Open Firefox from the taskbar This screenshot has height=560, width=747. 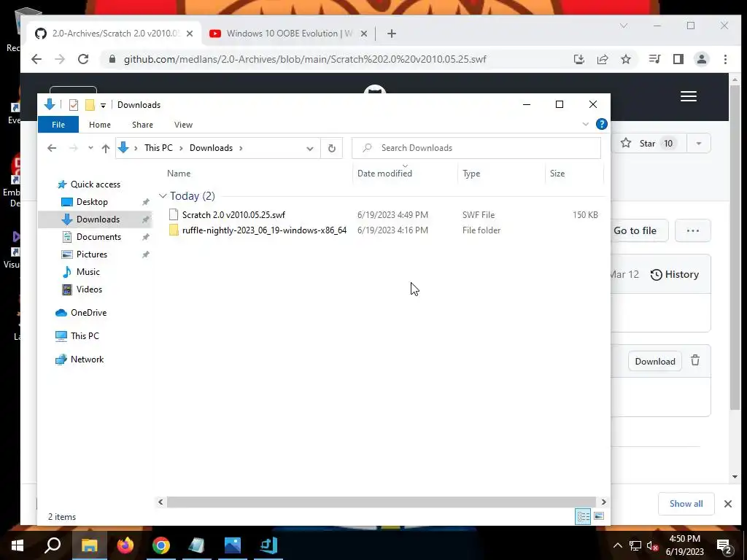click(x=125, y=545)
